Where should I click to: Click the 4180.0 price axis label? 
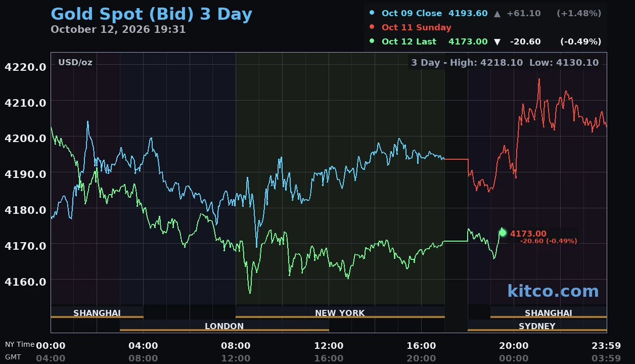(x=25, y=210)
